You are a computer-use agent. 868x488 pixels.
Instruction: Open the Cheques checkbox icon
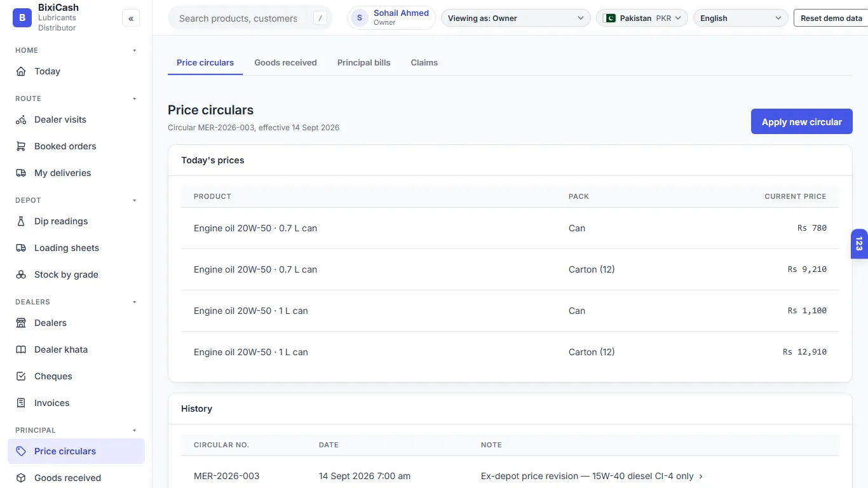click(x=21, y=376)
